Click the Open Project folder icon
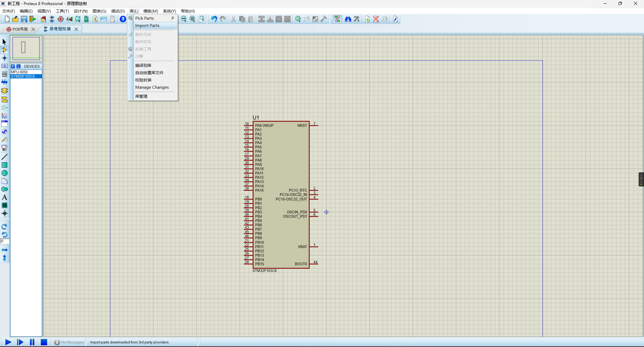644x347 pixels. 15,19
